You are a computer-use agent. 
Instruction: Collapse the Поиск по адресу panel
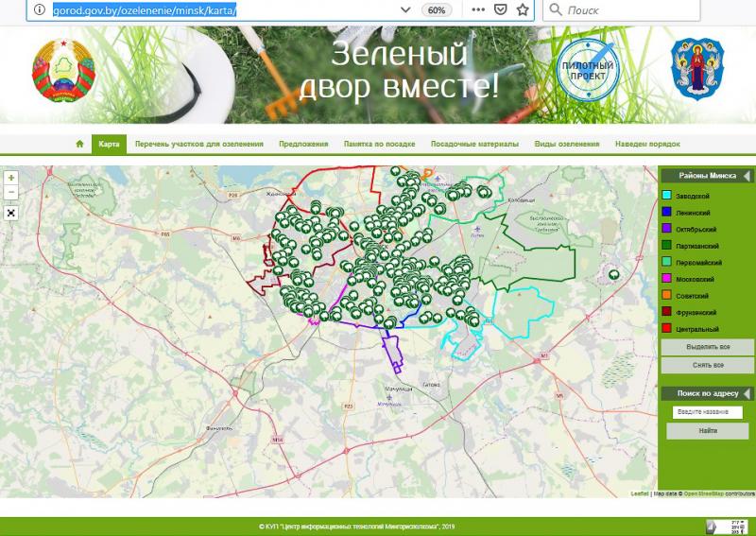point(747,393)
